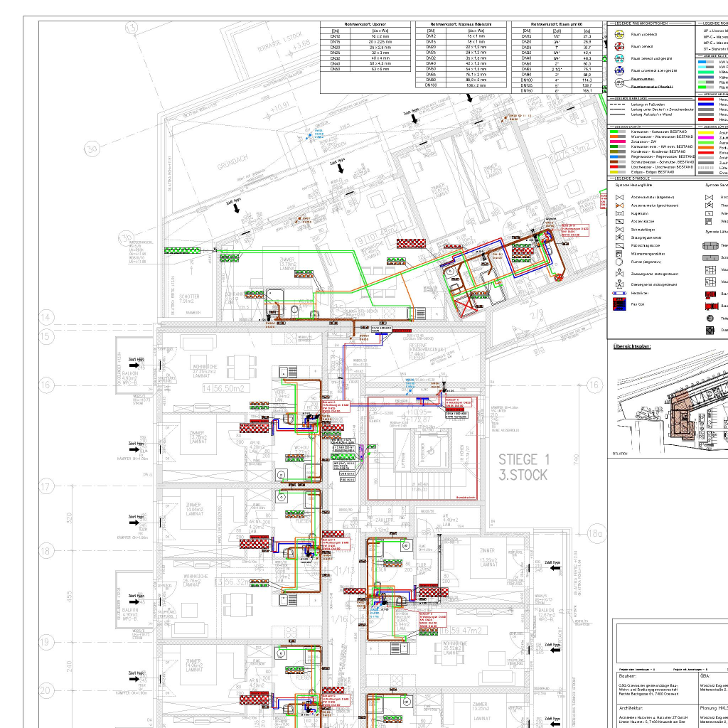
Task: Click the grey 'Leitung Aufputz / in Wand' line sample
Action: pyautogui.click(x=617, y=114)
